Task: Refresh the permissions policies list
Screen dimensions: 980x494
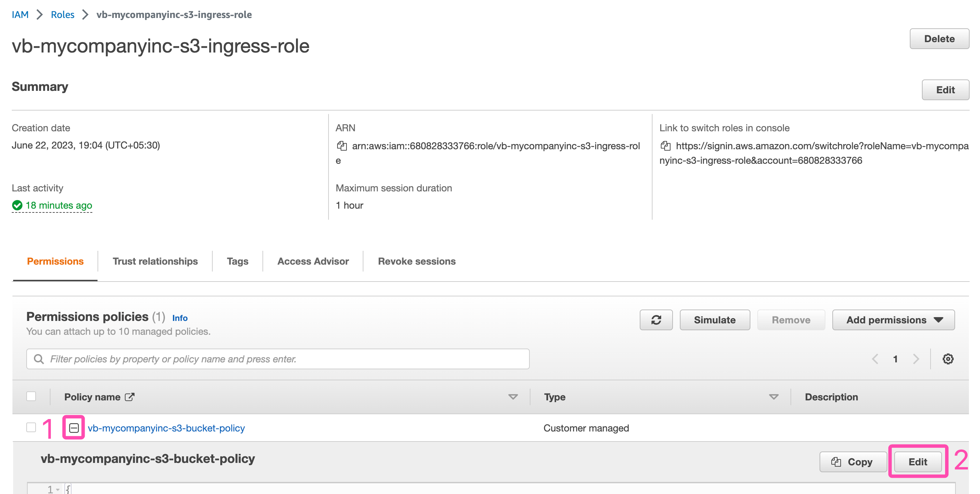Action: (x=656, y=320)
